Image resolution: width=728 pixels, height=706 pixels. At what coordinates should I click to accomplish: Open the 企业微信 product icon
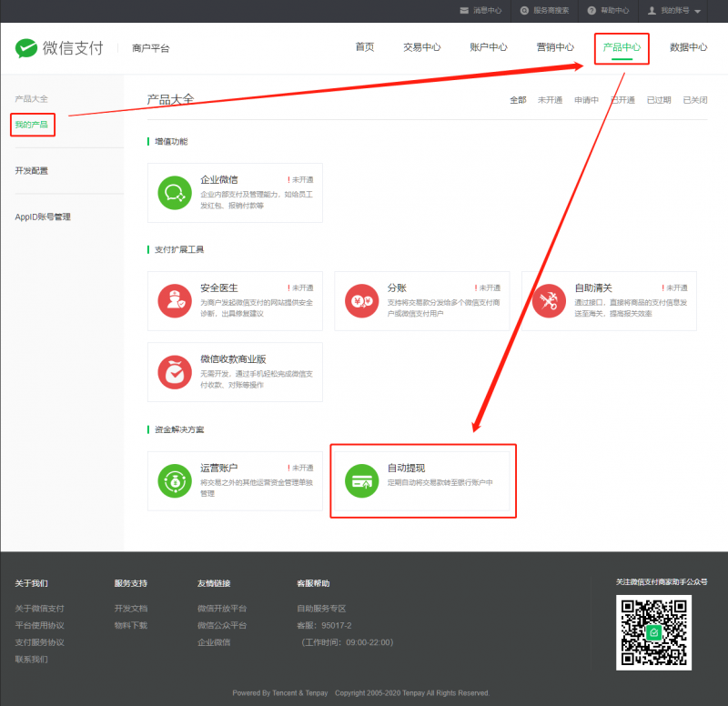tap(175, 193)
